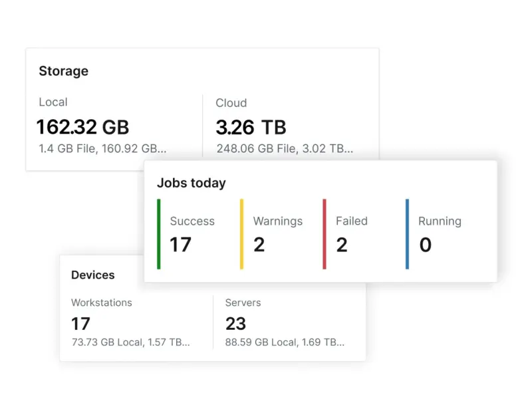This screenshot has width=532, height=399.
Task: Click the yellow Warnings status bar
Action: pos(241,234)
